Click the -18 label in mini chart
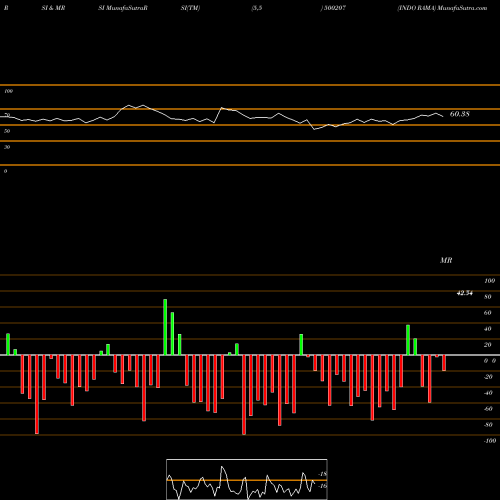Viewport: 500px width, 500px height. 323,474
